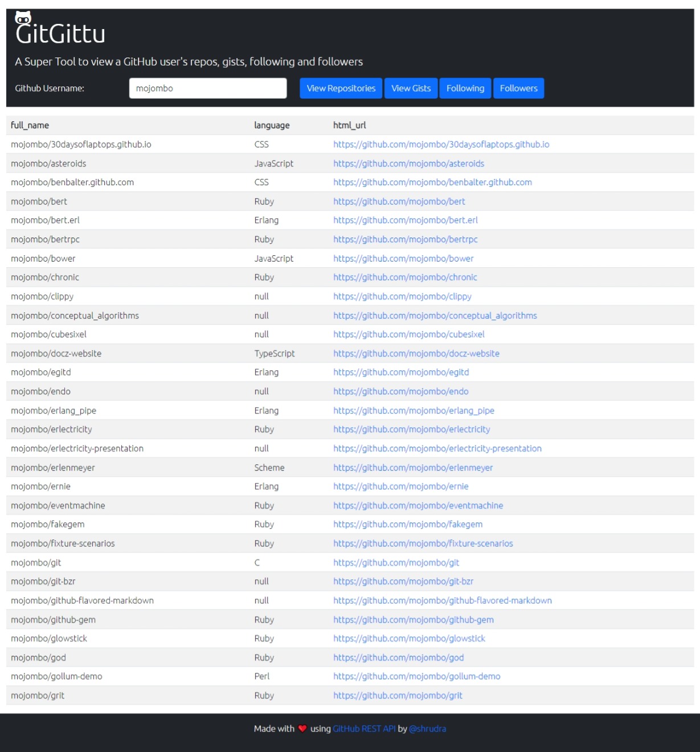700x752 pixels.
Task: Open the cubesixel repository link
Action: (409, 334)
